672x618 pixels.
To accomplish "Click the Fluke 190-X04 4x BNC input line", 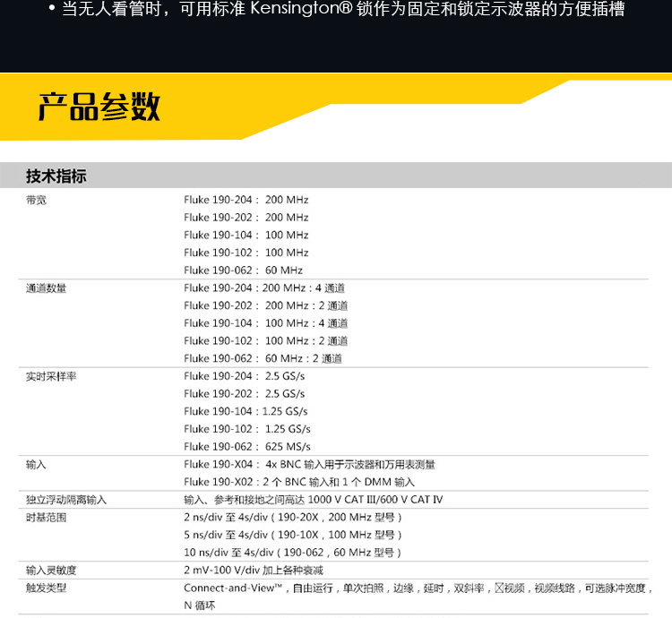I will click(309, 465).
